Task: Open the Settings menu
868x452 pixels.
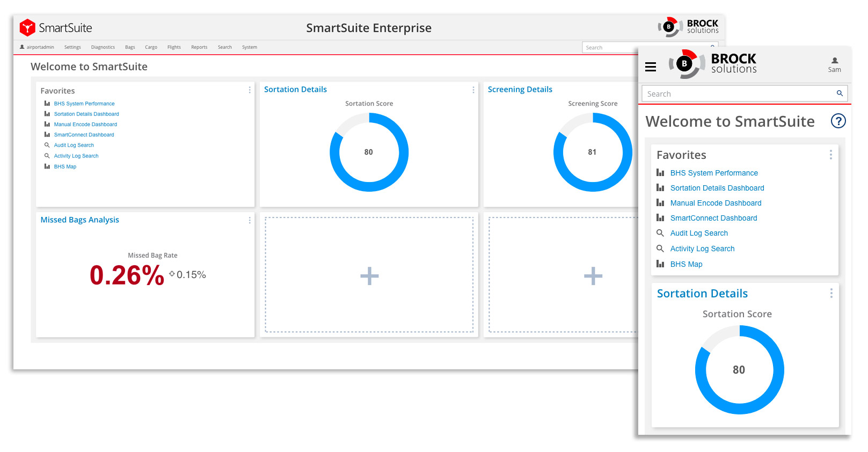Action: click(72, 47)
